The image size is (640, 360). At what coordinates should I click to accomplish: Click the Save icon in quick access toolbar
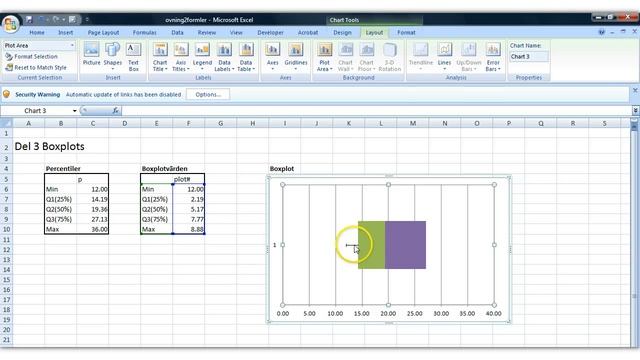point(29,19)
